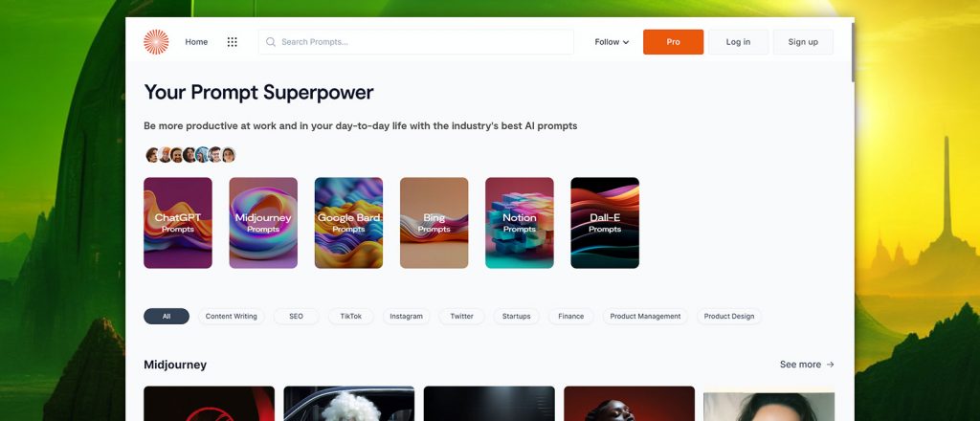Click the magnifier icon in search bar
980x421 pixels.
271,42
